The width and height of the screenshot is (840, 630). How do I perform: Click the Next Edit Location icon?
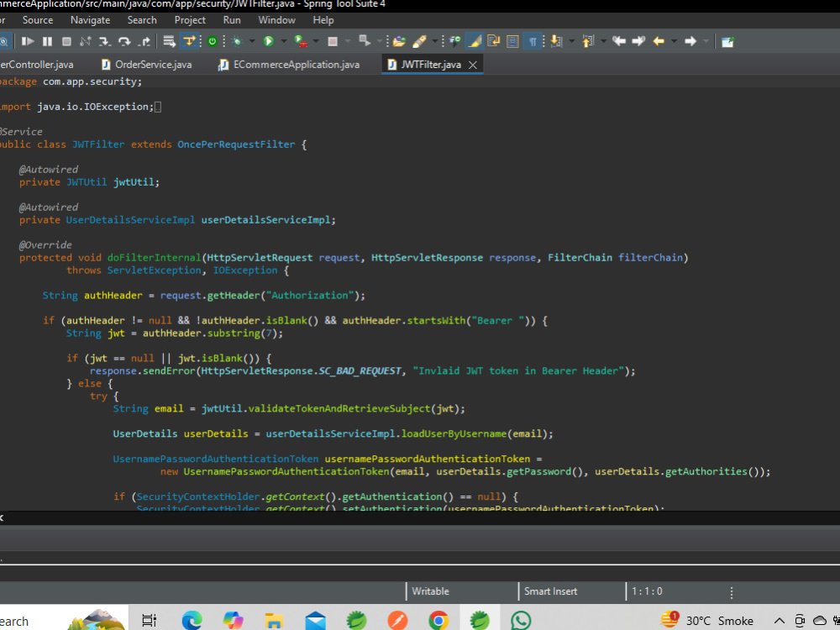[x=638, y=41]
